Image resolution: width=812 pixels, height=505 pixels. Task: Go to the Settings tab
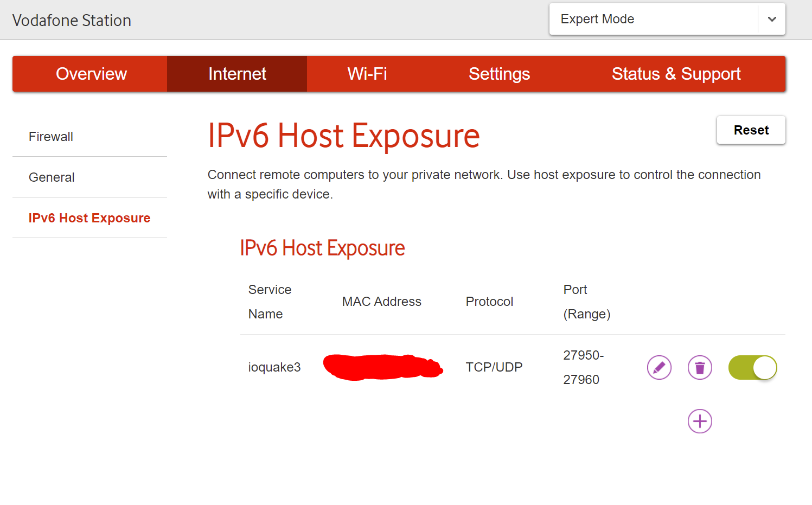[x=499, y=74]
